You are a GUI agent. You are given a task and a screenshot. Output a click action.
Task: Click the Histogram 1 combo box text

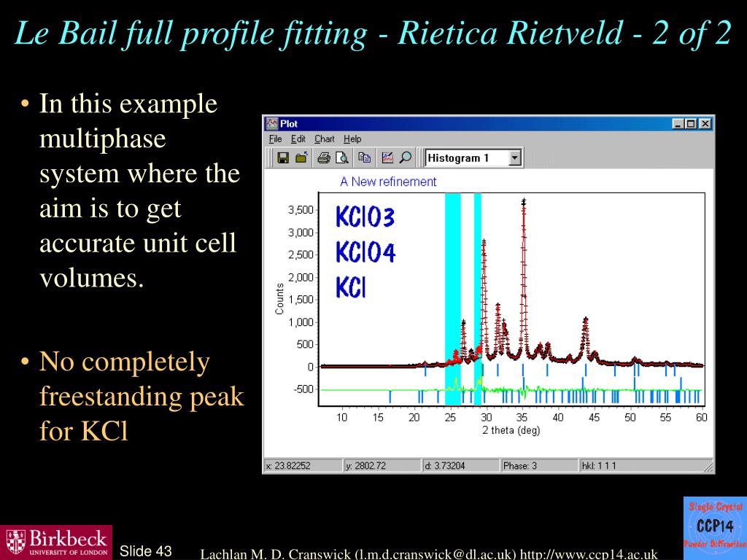click(x=458, y=158)
